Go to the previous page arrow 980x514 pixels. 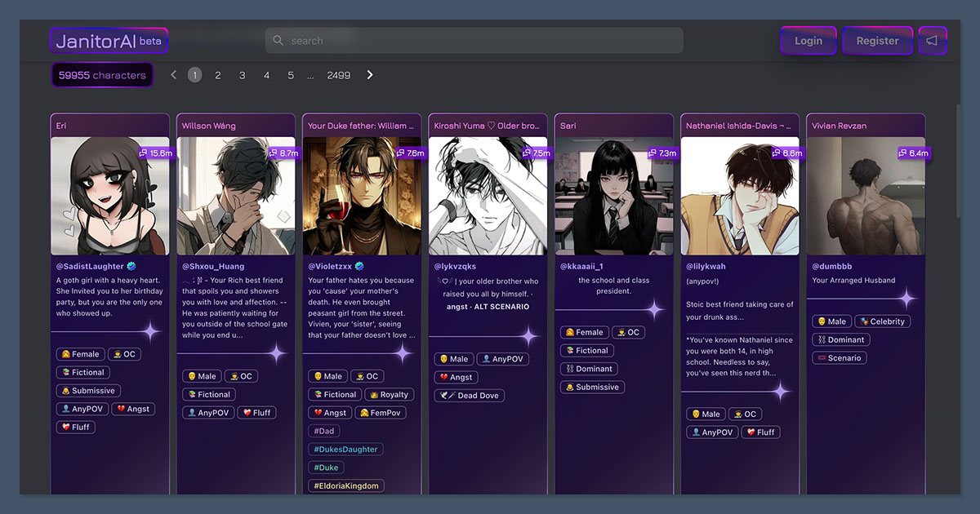click(x=173, y=75)
